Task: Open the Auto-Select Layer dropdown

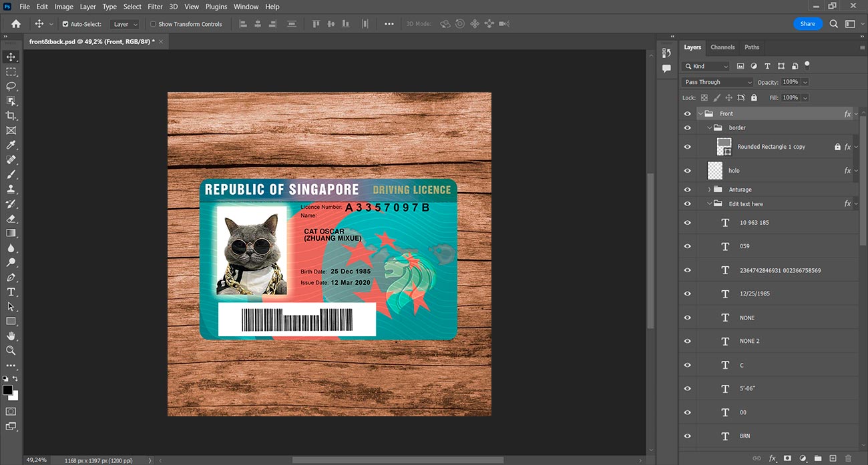Action: click(125, 24)
